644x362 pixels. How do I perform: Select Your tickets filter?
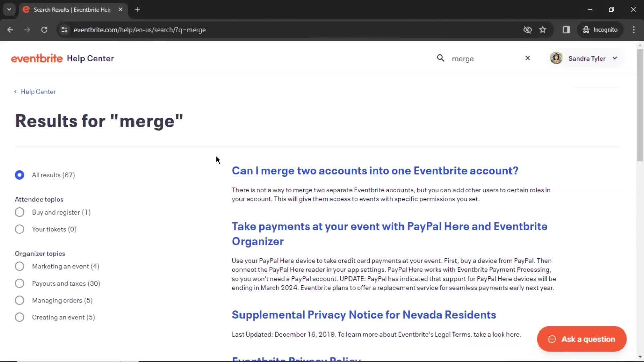point(19,229)
